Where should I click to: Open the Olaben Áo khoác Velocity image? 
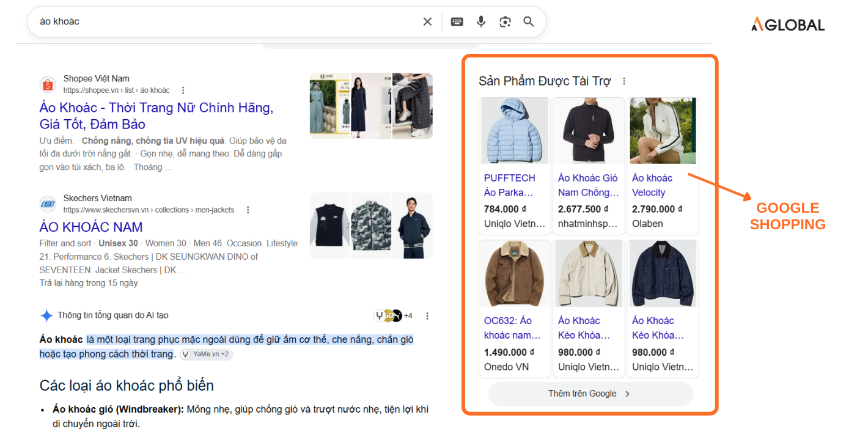click(663, 131)
